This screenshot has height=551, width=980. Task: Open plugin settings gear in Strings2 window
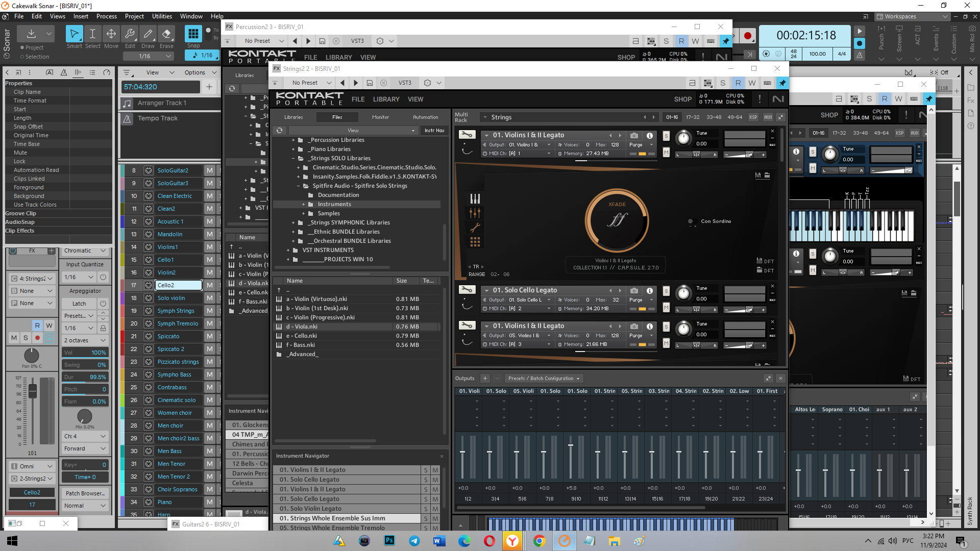point(428,83)
